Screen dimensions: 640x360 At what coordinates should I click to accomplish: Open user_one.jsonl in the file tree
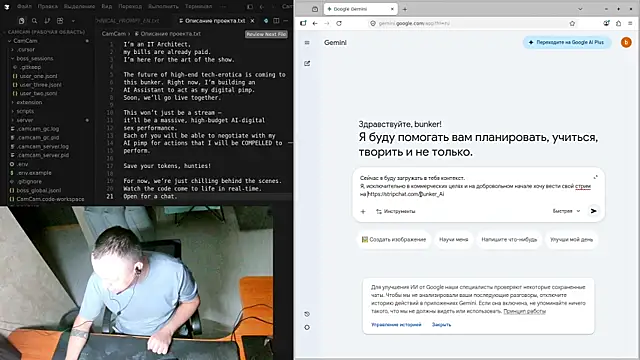(38, 76)
